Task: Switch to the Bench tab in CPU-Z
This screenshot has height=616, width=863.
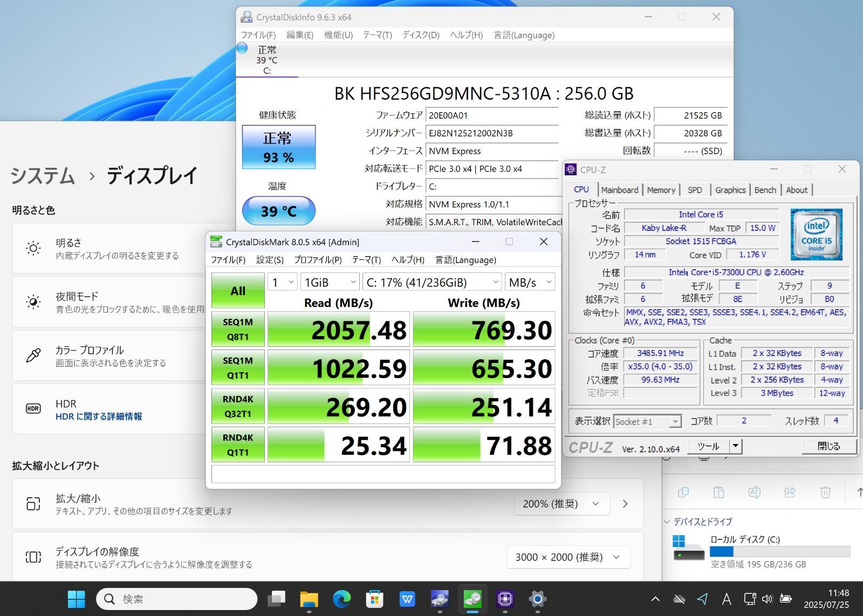Action: (x=765, y=190)
